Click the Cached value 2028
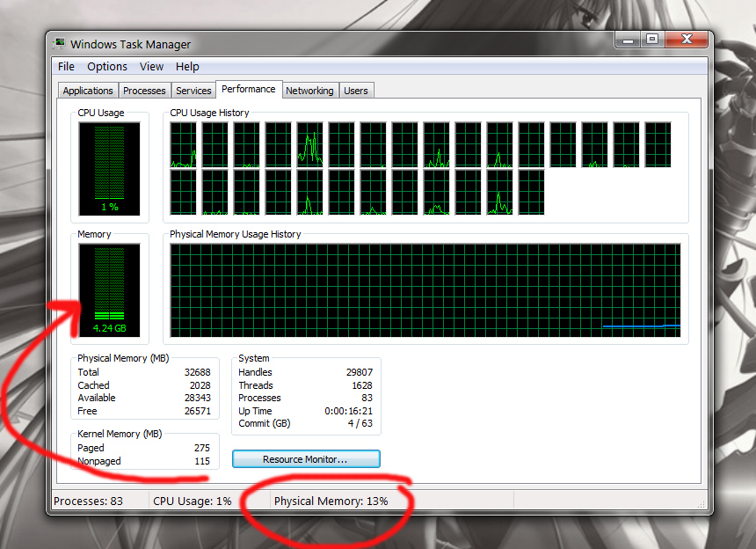 coord(200,385)
